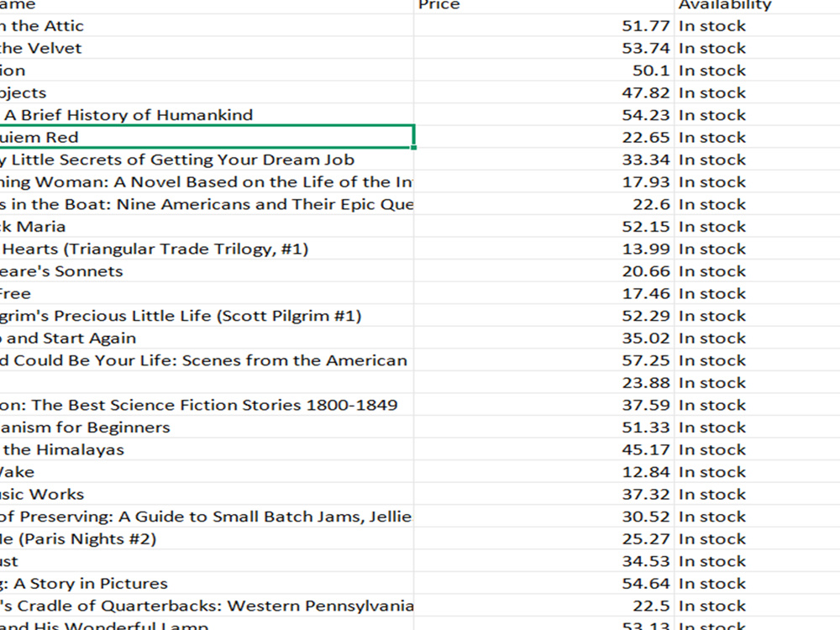The height and width of the screenshot is (630, 840).
Task: Click the price cell 23.88
Action: pyautogui.click(x=543, y=382)
